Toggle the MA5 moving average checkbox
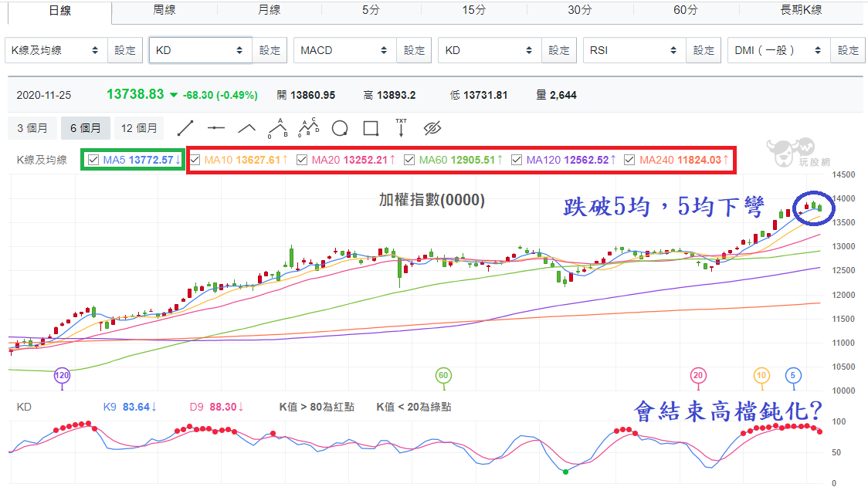 tap(93, 160)
